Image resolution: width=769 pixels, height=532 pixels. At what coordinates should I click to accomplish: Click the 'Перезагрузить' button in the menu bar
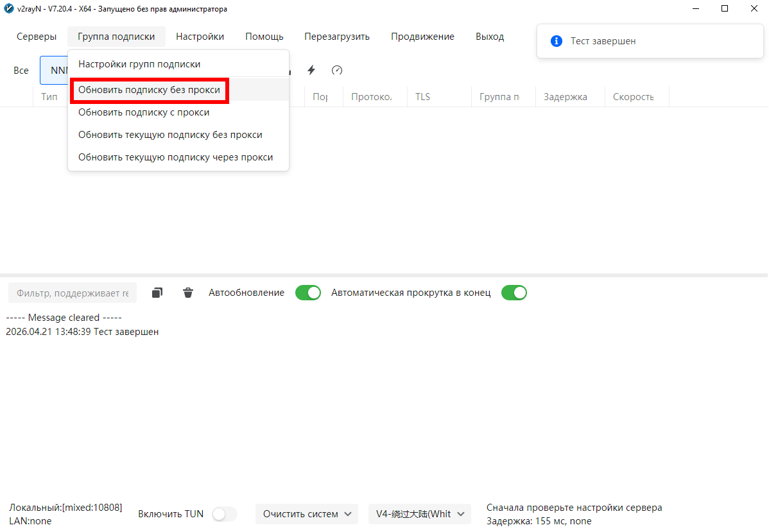click(337, 37)
